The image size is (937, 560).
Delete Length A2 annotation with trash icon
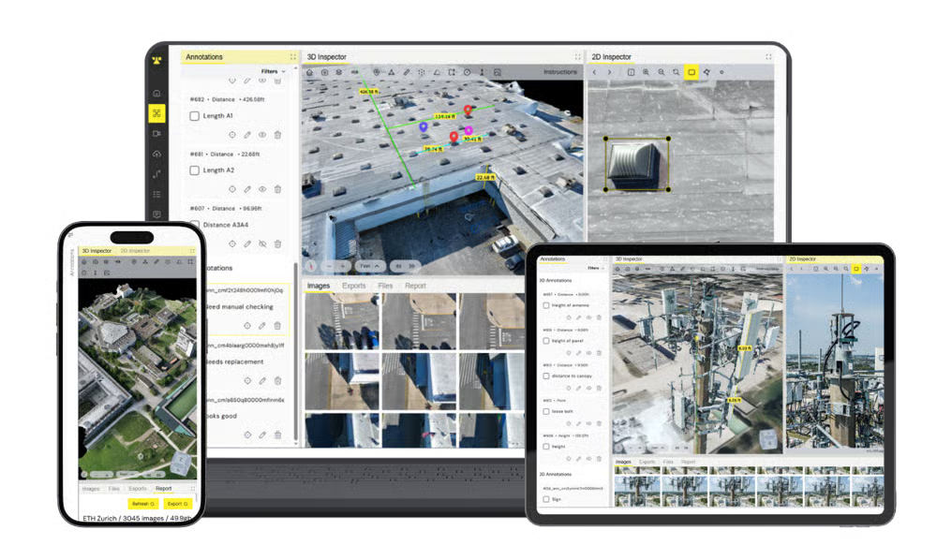pyautogui.click(x=277, y=189)
